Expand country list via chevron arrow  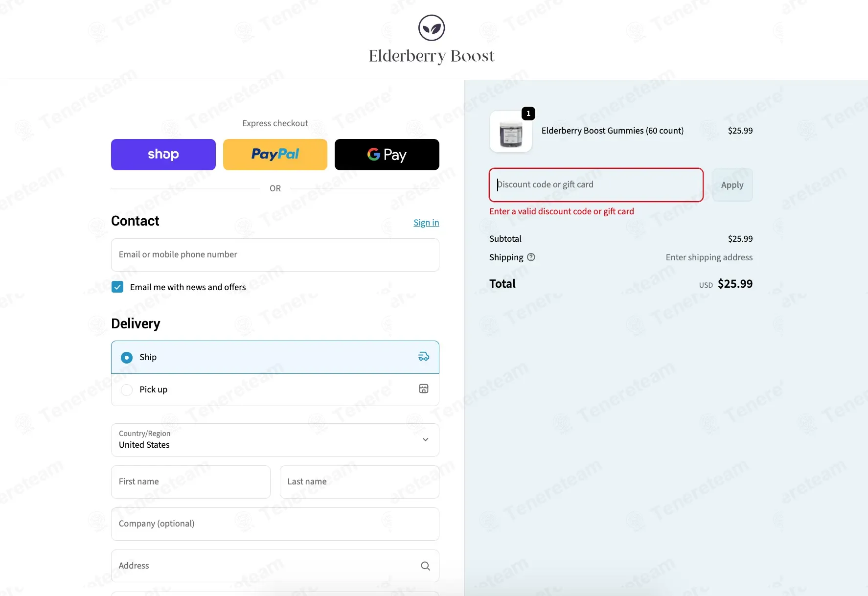click(425, 439)
